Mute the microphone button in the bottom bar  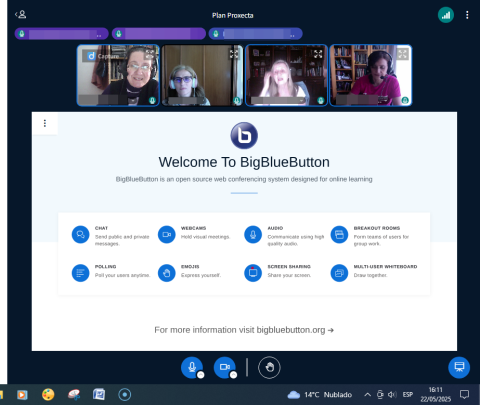(192, 367)
